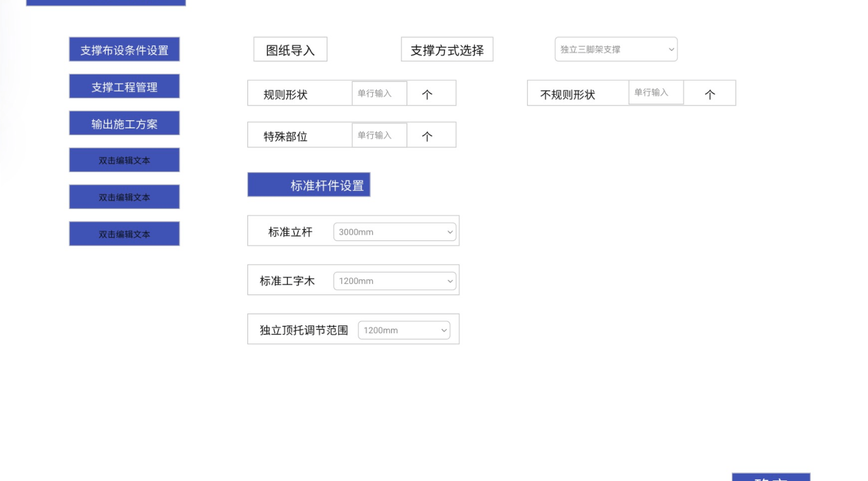Open 支撑布设条件设置 in the sidebar
Viewport: 868px width, 481px height.
pyautogui.click(x=124, y=50)
